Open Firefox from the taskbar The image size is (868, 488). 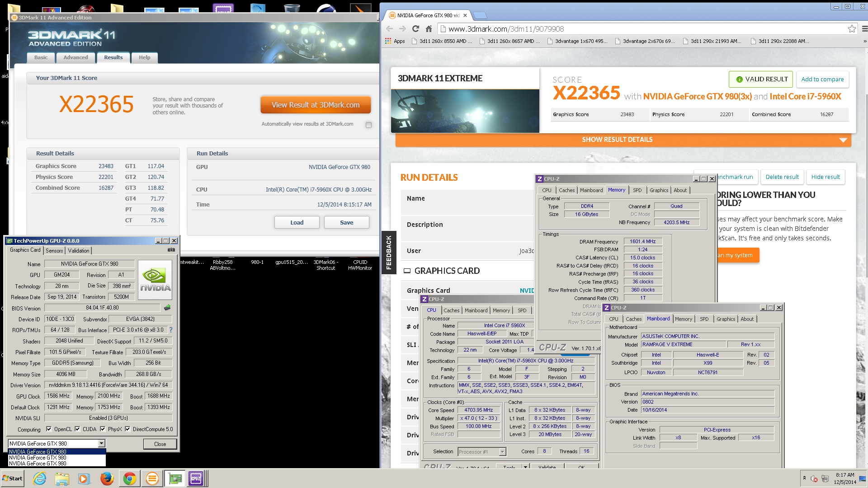(x=107, y=479)
